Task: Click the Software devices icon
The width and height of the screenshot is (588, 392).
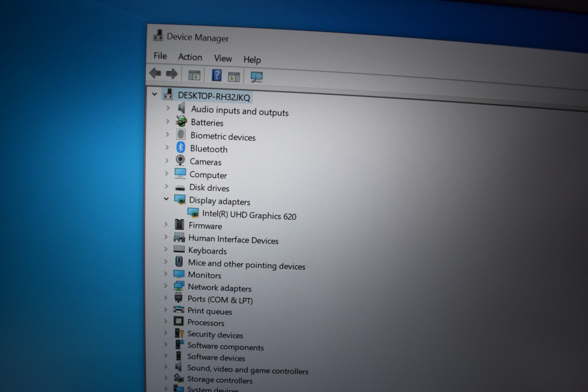Action: (178, 356)
